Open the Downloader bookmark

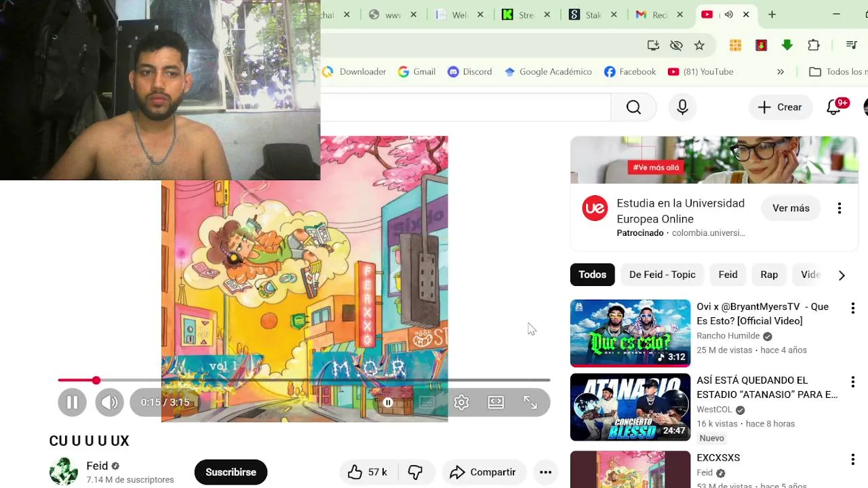pyautogui.click(x=354, y=72)
